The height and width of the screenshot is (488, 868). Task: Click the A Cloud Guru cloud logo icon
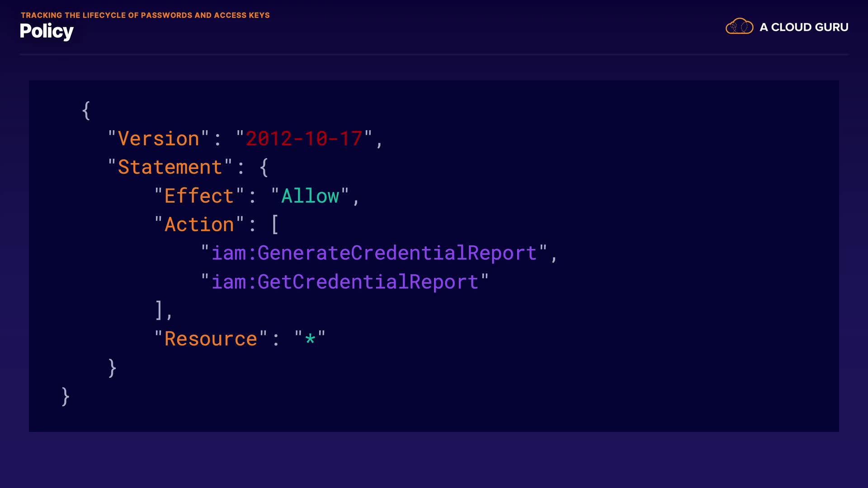(x=739, y=27)
